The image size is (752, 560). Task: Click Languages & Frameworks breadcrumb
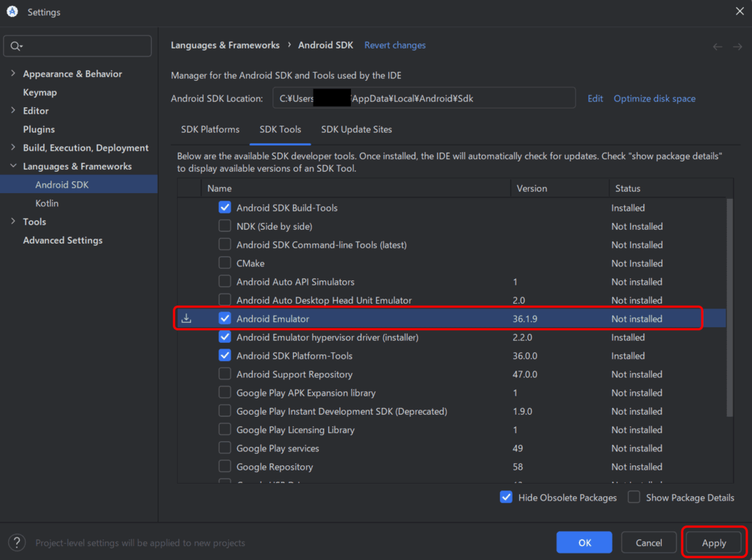[x=225, y=45]
